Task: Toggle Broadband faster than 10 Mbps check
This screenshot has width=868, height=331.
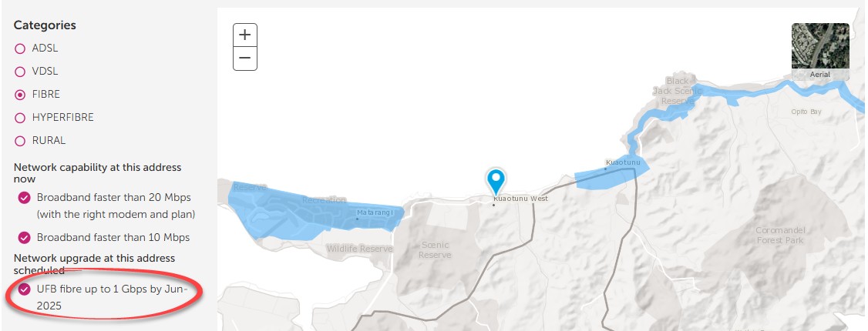Action: [x=25, y=238]
